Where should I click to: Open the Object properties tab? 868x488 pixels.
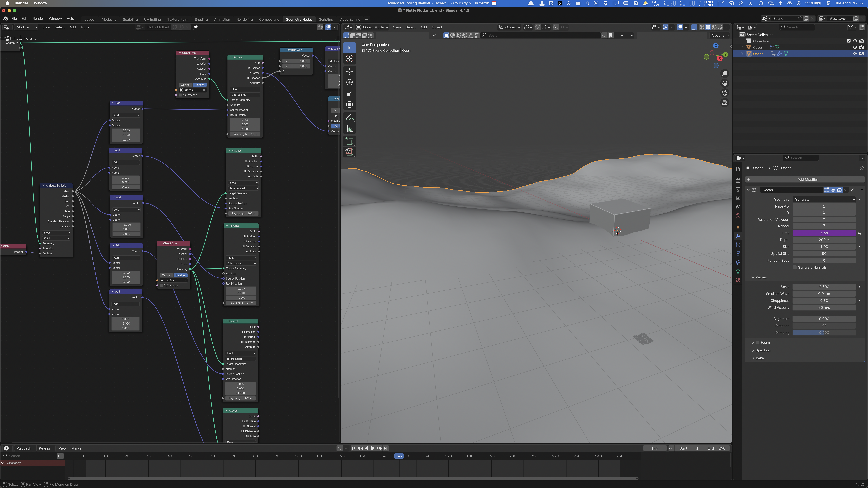pyautogui.click(x=738, y=227)
